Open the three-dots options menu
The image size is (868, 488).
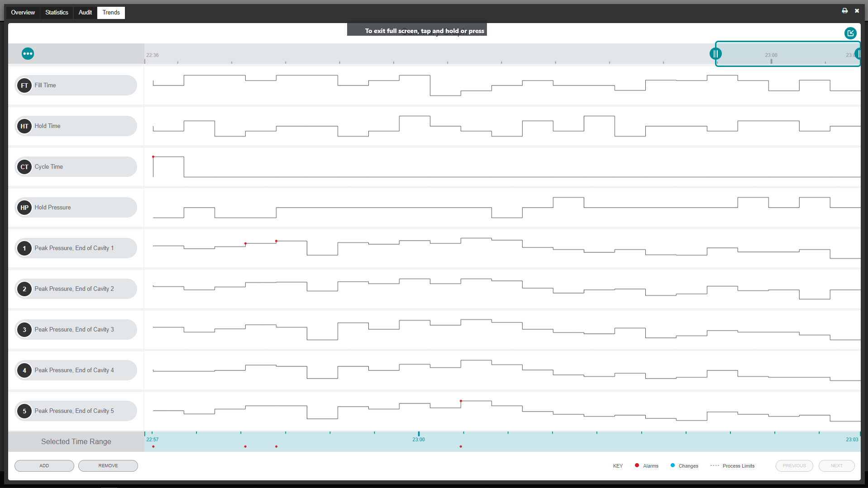(x=28, y=54)
